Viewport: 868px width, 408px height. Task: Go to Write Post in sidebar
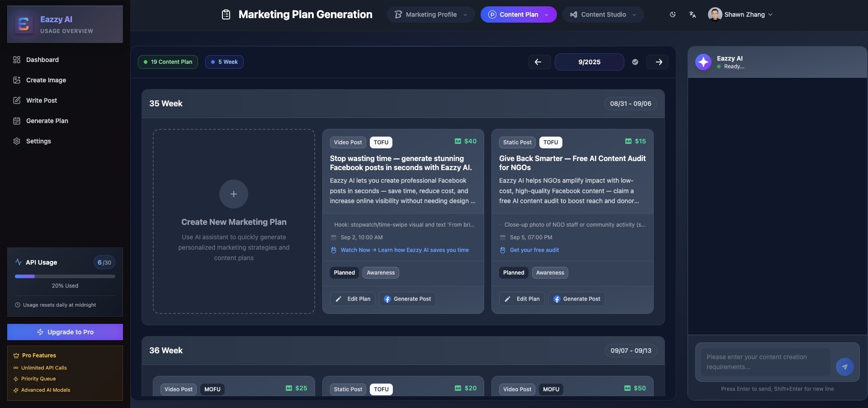coord(65,100)
